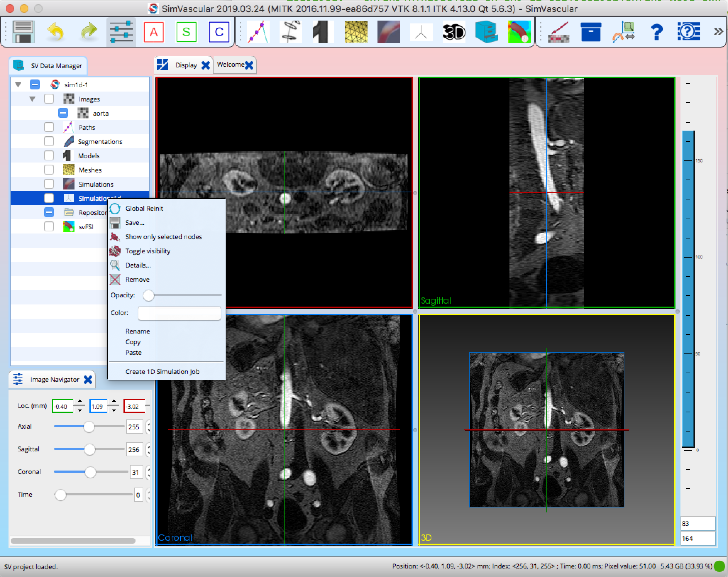Select Create 1D Simulation Job from context menu
Image resolution: width=728 pixels, height=577 pixels.
click(162, 372)
